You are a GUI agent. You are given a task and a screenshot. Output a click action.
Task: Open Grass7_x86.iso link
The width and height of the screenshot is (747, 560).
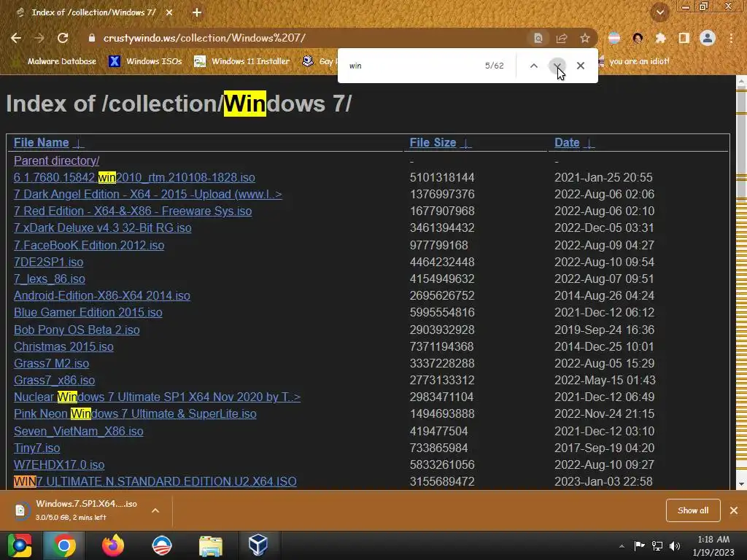point(54,380)
